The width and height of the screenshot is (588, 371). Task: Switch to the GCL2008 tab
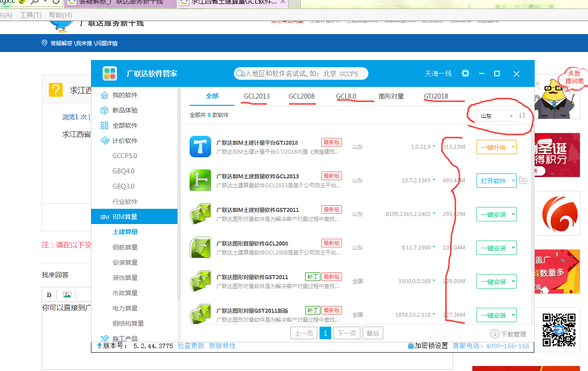point(302,96)
